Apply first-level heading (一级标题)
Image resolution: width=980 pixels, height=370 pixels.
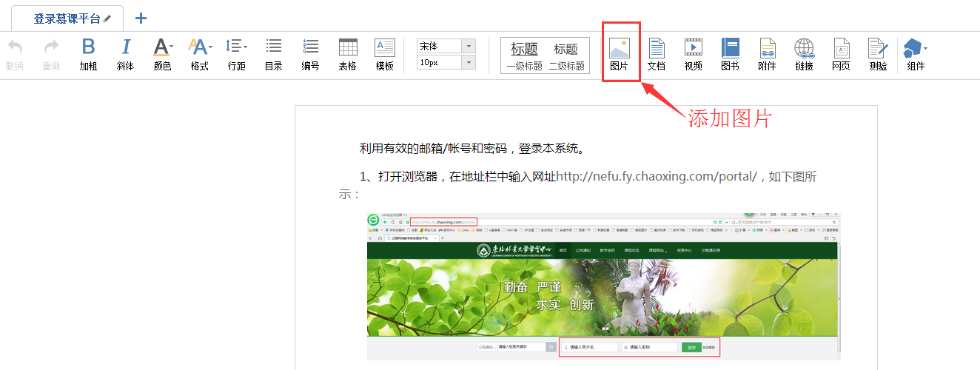tap(524, 55)
